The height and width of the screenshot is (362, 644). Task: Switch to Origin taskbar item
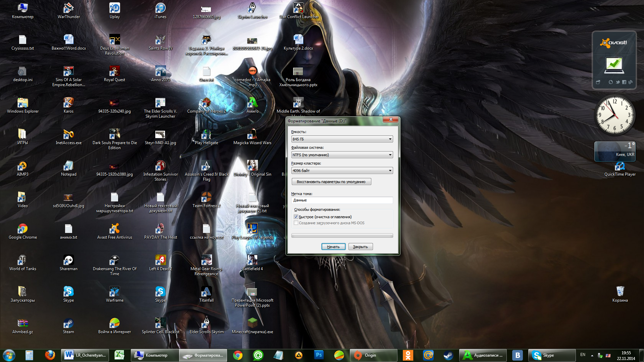(374, 355)
